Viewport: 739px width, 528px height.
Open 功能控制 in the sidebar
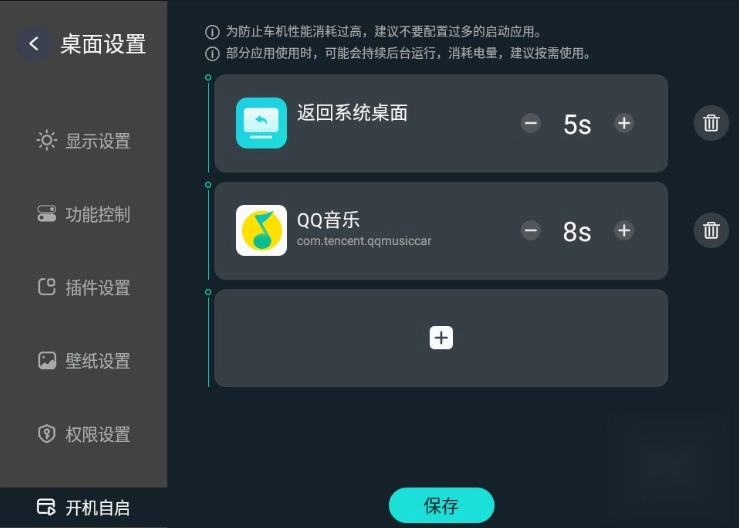point(83,214)
